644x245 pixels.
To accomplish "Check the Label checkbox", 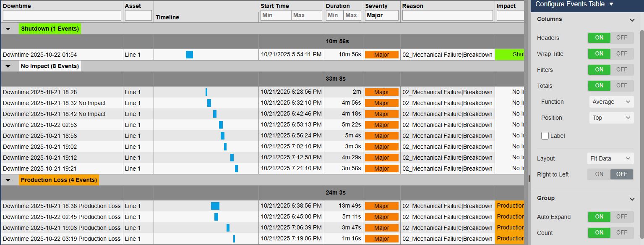I will point(545,136).
